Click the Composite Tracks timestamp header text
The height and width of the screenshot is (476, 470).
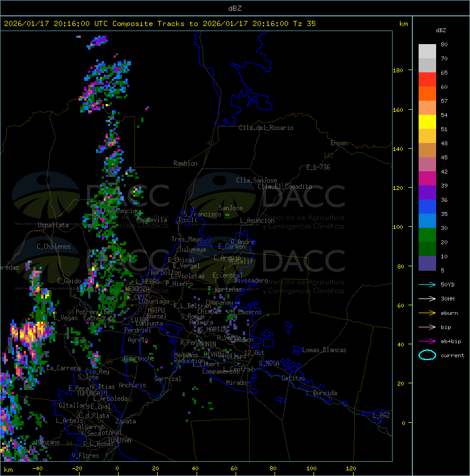(160, 24)
